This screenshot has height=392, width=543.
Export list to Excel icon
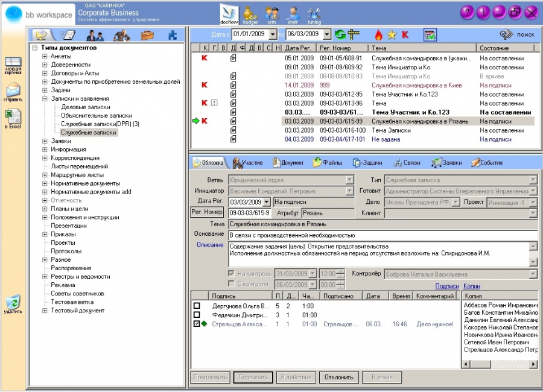click(13, 119)
